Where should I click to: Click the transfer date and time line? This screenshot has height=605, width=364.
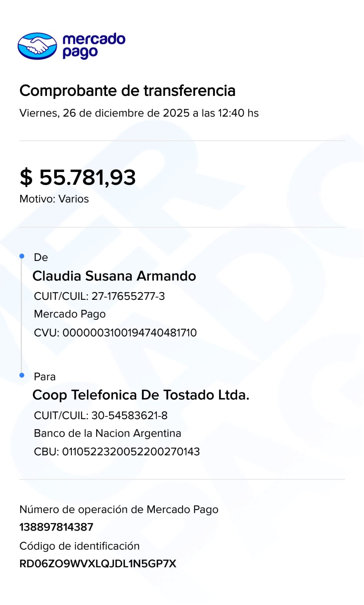tap(139, 113)
